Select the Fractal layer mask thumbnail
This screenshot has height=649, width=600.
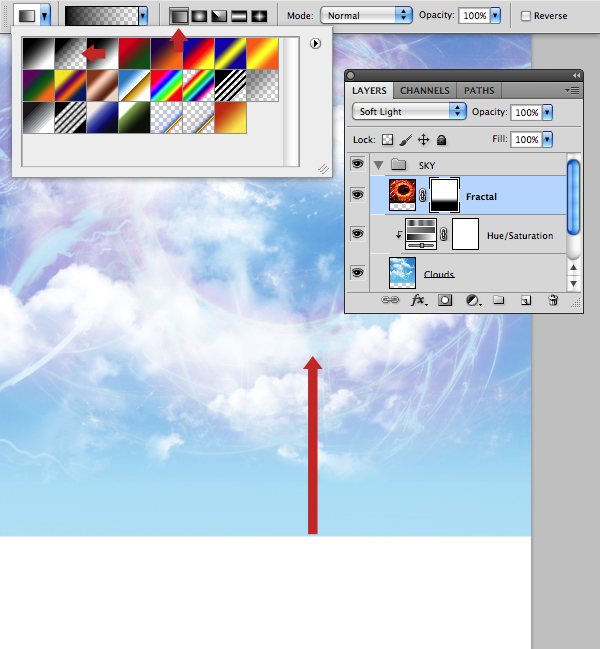point(444,195)
